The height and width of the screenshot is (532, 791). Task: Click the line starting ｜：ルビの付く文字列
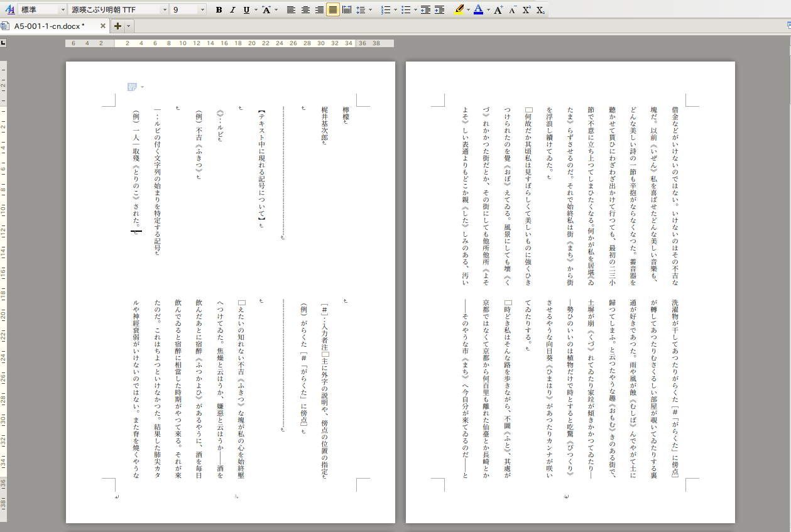click(x=157, y=180)
